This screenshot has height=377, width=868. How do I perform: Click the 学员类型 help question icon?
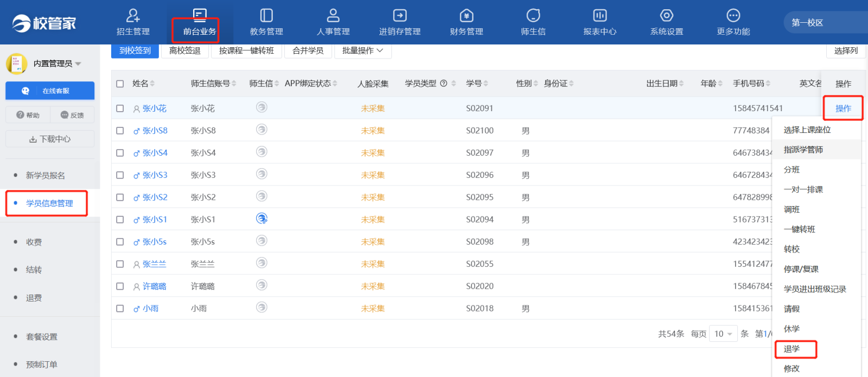[x=444, y=84]
